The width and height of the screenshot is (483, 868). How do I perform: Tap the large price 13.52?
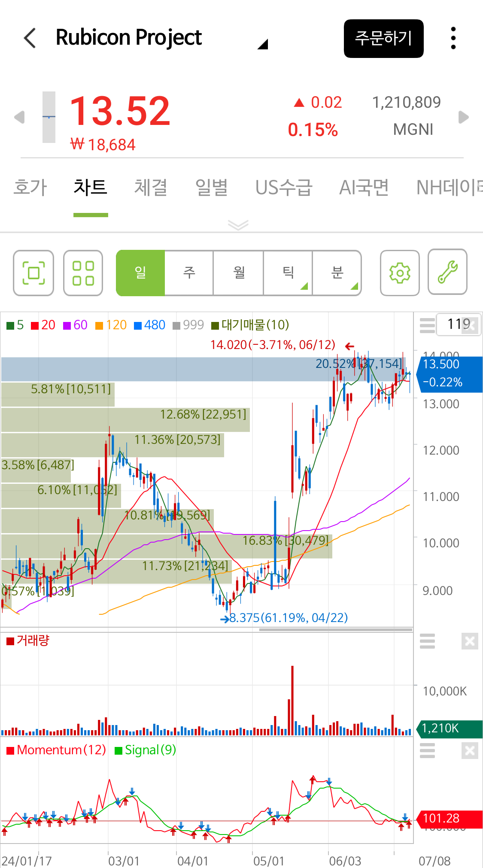pos(120,112)
